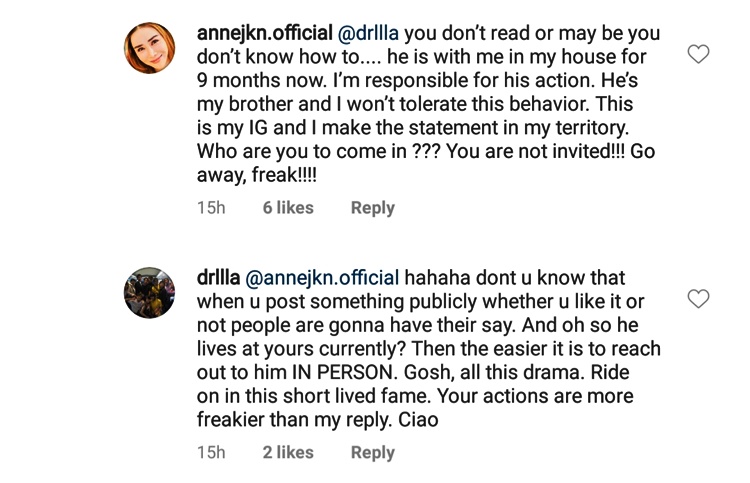750x483 pixels.
Task: Toggle like on the 'short lived fame' comment
Action: [698, 299]
